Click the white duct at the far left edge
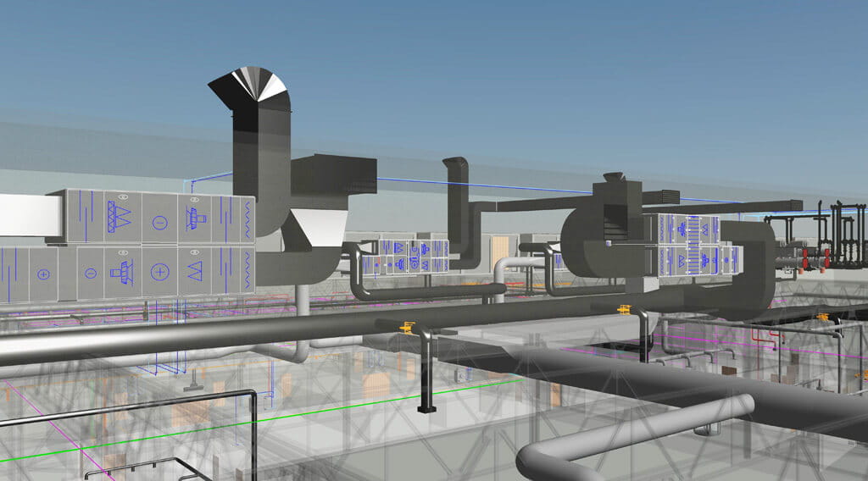 (21, 214)
